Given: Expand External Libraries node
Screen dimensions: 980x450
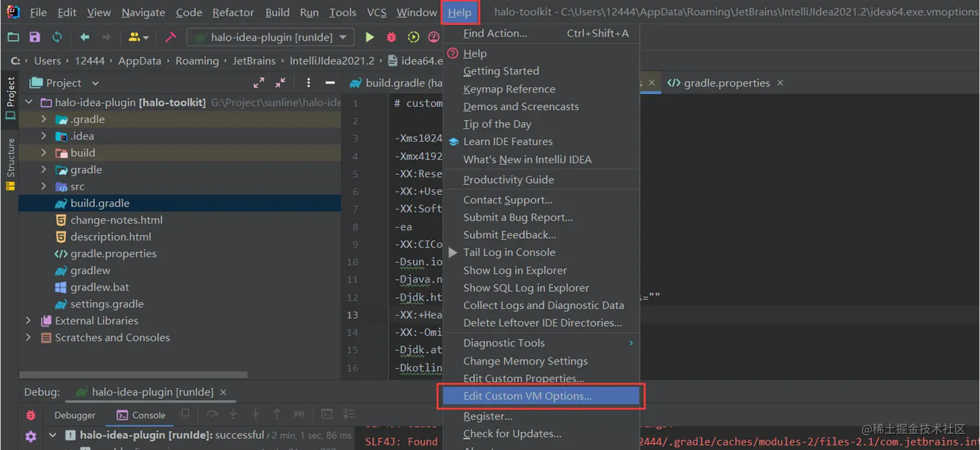Looking at the screenshot, I should tap(28, 321).
